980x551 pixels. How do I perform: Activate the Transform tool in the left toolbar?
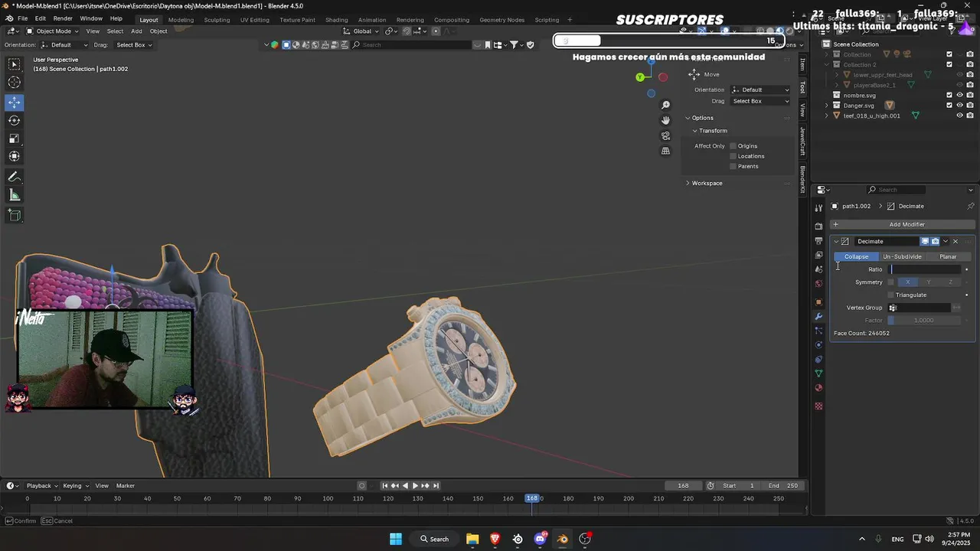[15, 156]
